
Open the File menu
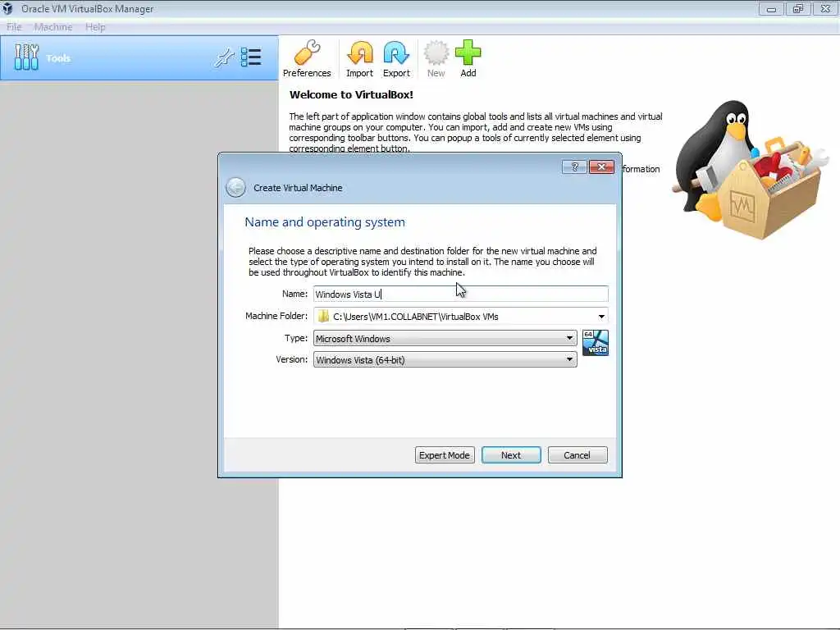15,27
